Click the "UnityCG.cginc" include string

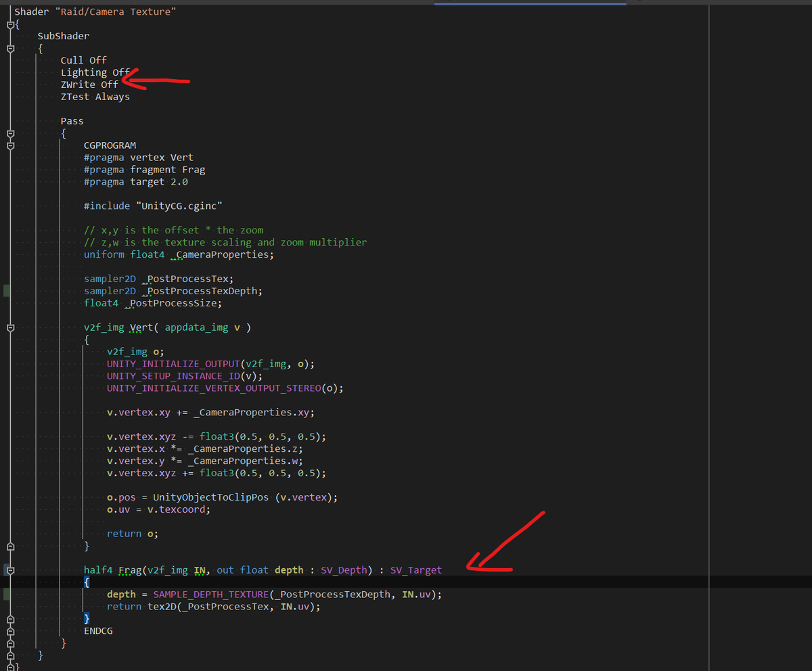pos(179,206)
